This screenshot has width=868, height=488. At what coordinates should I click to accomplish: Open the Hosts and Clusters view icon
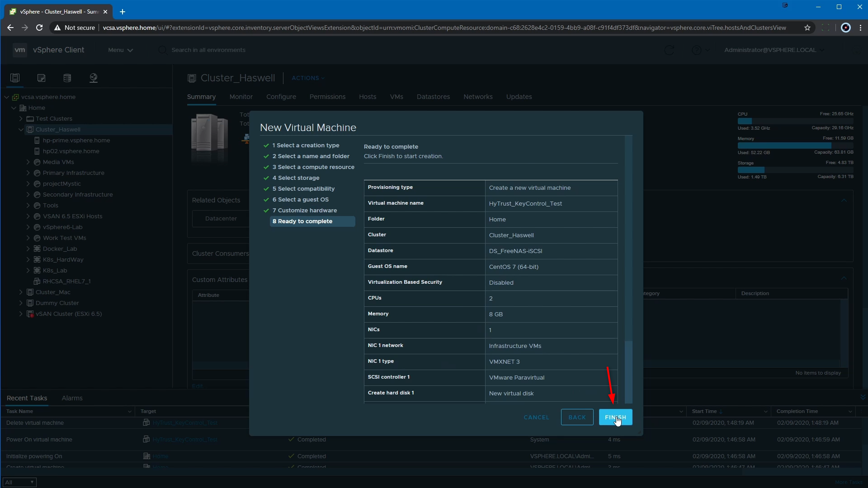15,78
